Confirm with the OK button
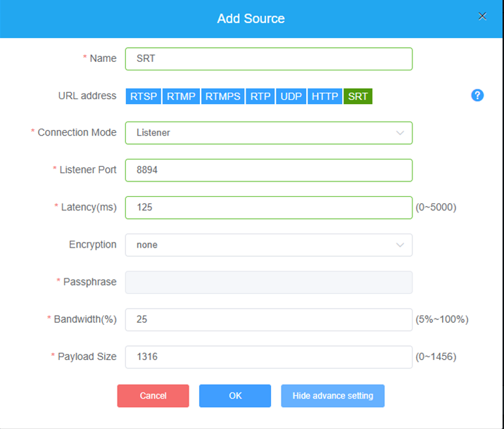 [235, 396]
